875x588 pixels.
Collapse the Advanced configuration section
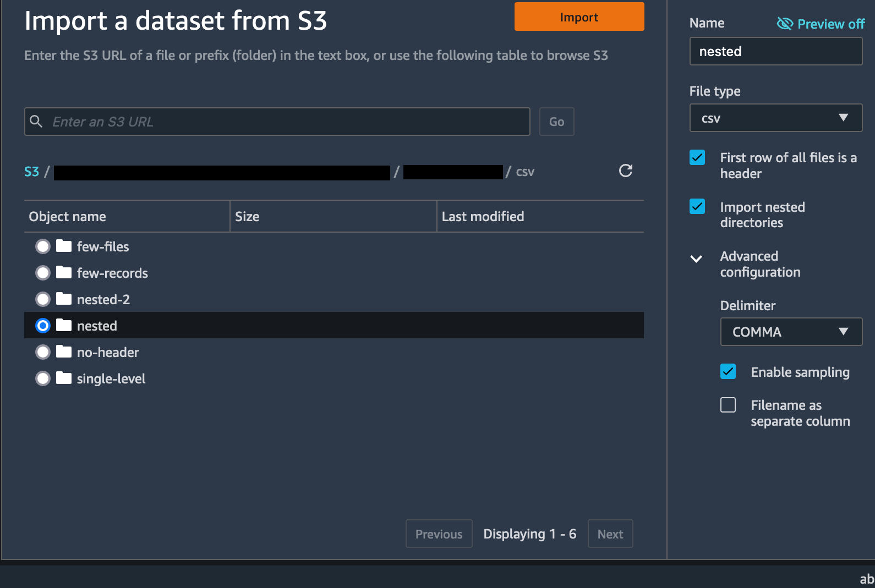click(696, 259)
